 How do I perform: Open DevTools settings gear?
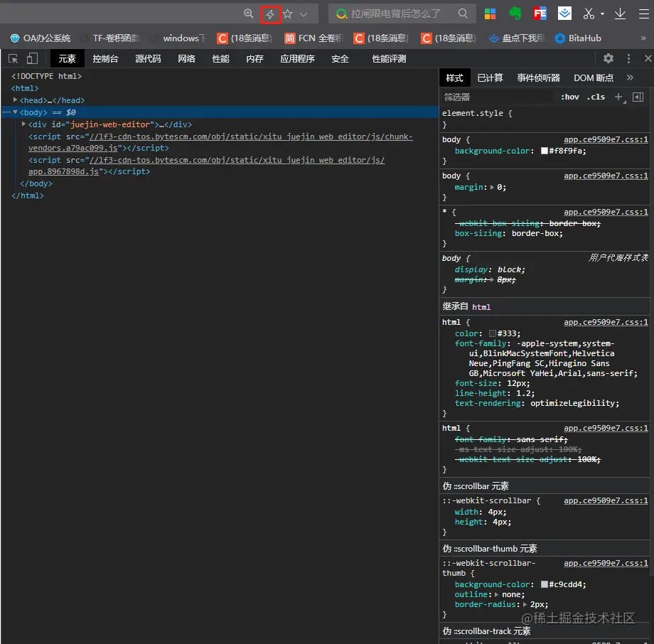[x=609, y=59]
